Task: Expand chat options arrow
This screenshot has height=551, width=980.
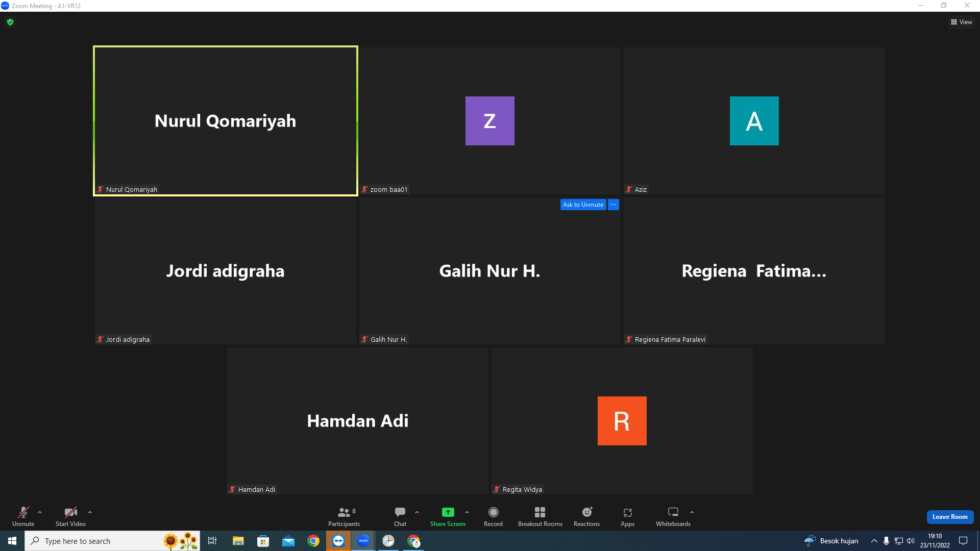Action: click(417, 512)
